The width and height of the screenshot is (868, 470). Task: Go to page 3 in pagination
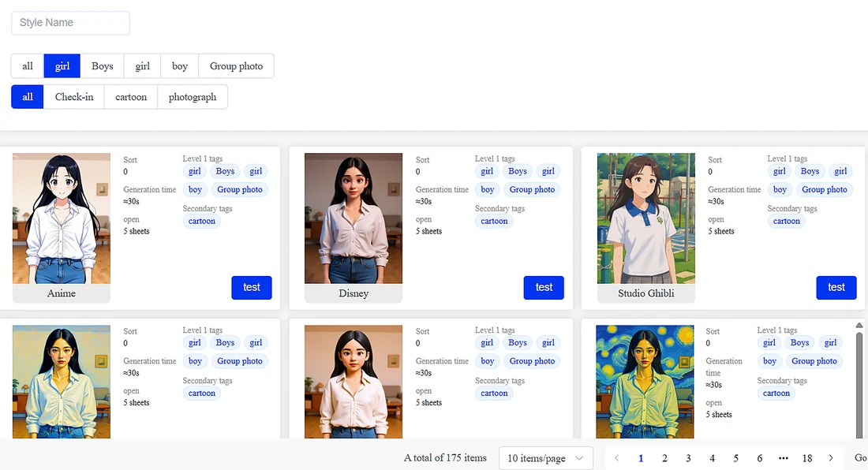[x=688, y=458]
